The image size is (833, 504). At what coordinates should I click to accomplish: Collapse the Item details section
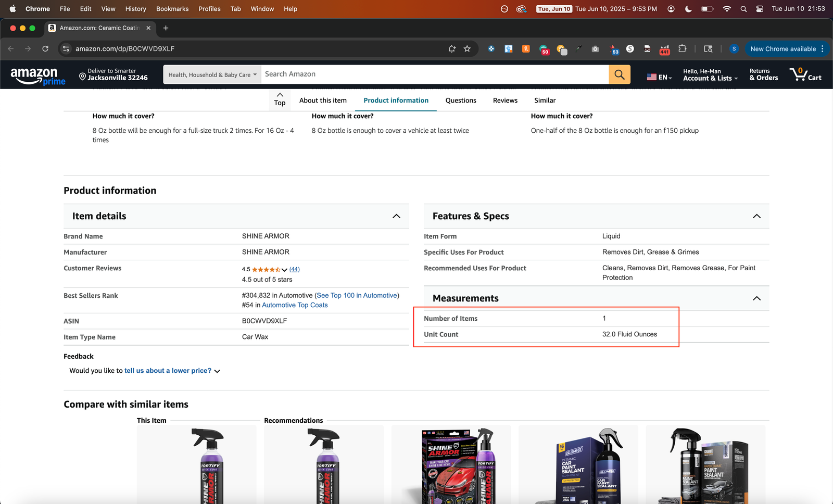tap(396, 216)
